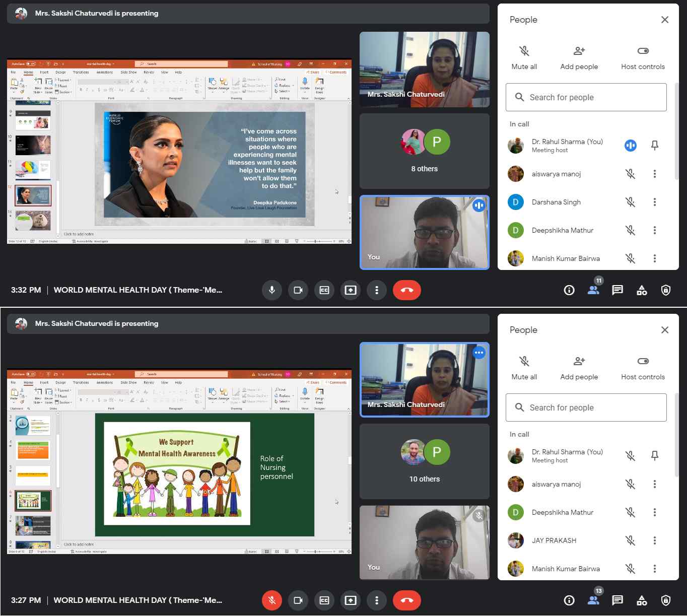Open participants list showing badge 13
The image size is (687, 616).
(593, 600)
